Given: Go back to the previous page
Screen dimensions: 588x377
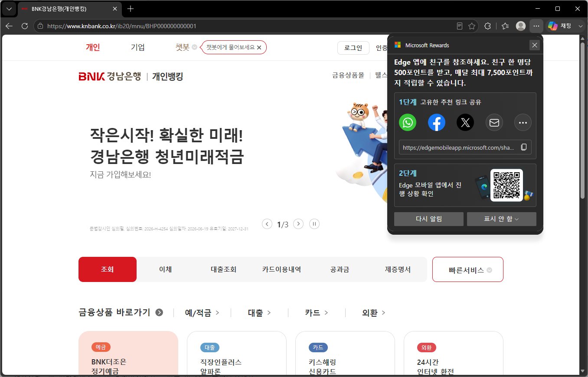Looking at the screenshot, I should tap(9, 26).
